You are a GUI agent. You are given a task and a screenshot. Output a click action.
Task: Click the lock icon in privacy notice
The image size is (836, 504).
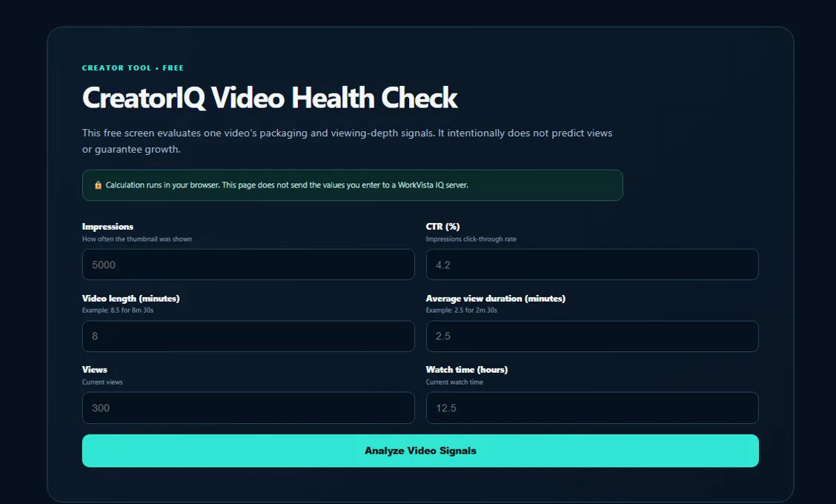pyautogui.click(x=98, y=185)
